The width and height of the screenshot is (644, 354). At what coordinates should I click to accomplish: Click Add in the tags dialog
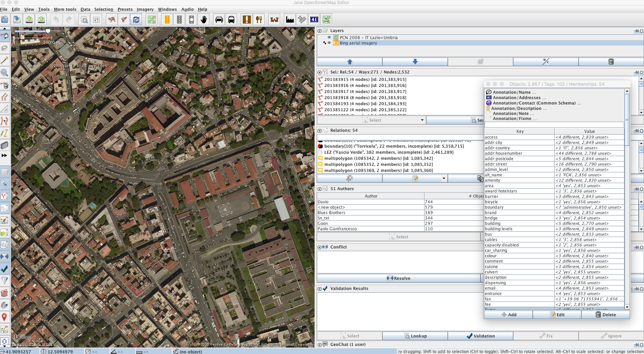(508, 315)
